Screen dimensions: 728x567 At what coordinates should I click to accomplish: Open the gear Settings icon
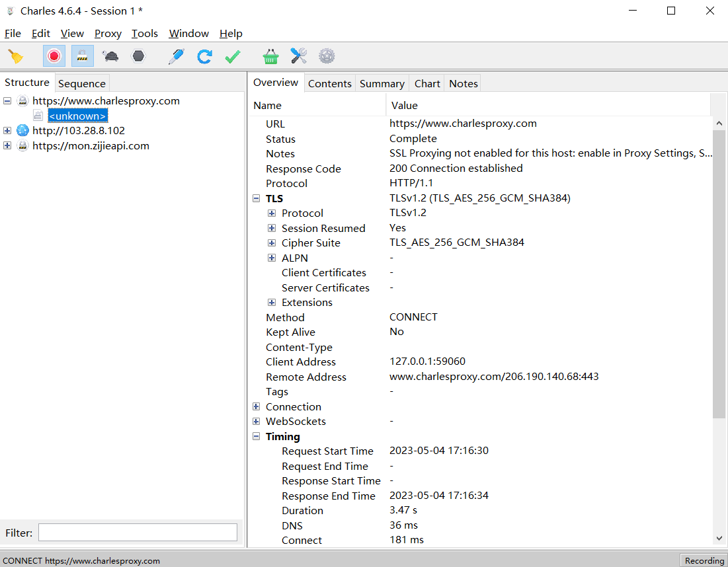tap(327, 56)
